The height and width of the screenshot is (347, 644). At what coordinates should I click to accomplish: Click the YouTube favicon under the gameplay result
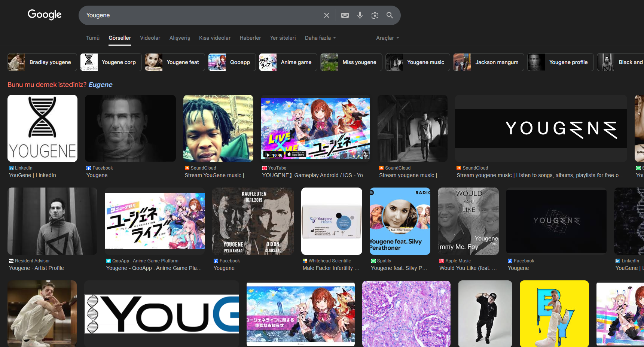[x=265, y=168]
